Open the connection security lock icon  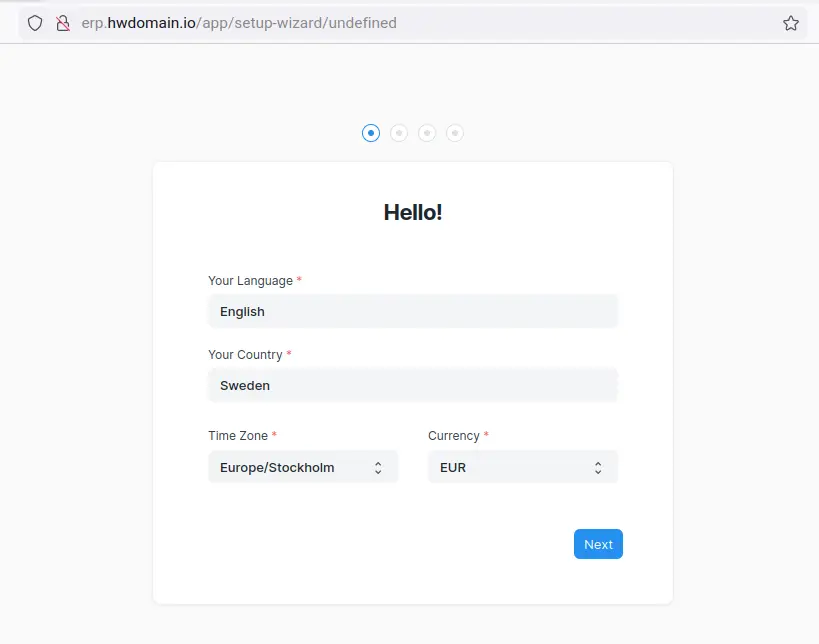pyautogui.click(x=63, y=23)
